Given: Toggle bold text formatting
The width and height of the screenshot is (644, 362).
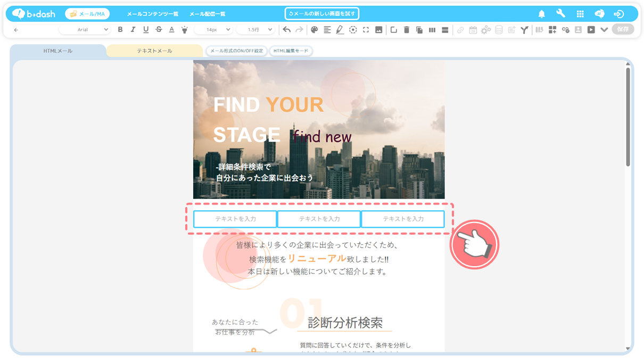Looking at the screenshot, I should (120, 30).
